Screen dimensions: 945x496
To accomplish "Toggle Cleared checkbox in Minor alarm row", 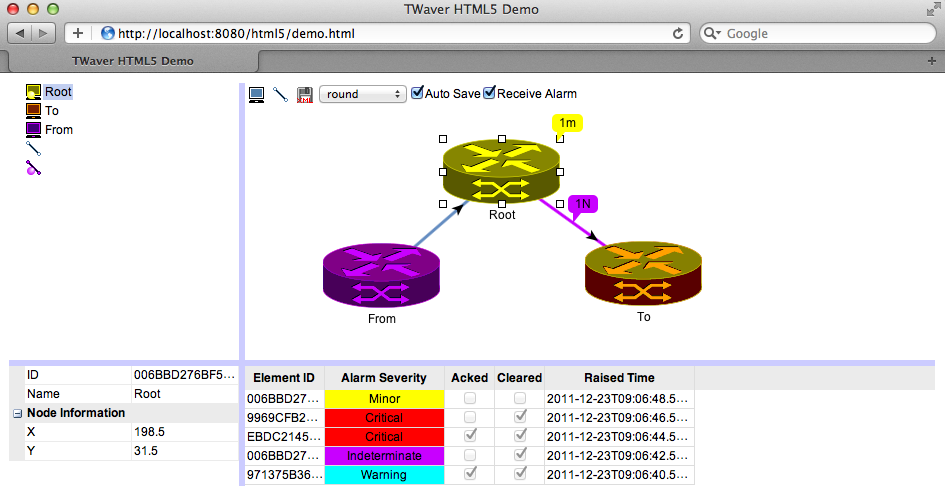I will point(520,398).
